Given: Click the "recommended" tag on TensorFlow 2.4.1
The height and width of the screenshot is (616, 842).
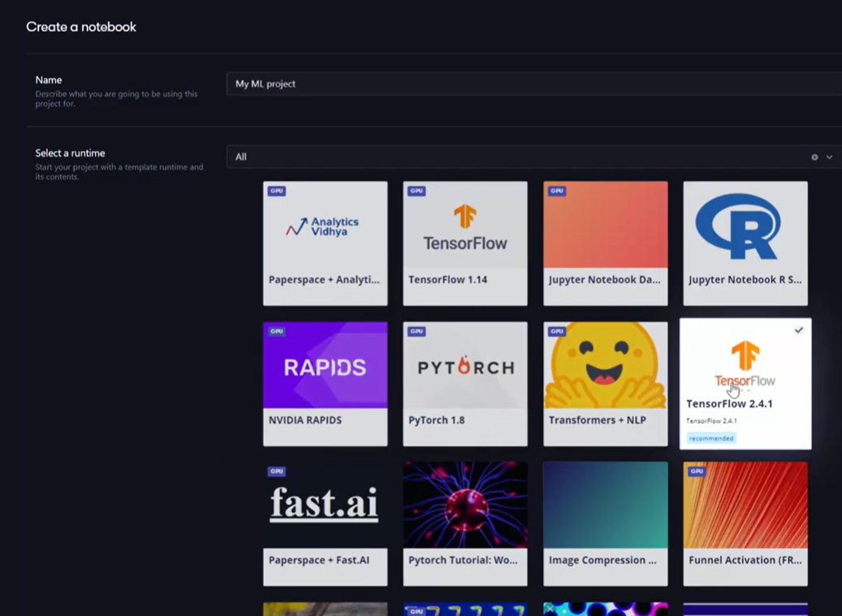Looking at the screenshot, I should point(711,438).
